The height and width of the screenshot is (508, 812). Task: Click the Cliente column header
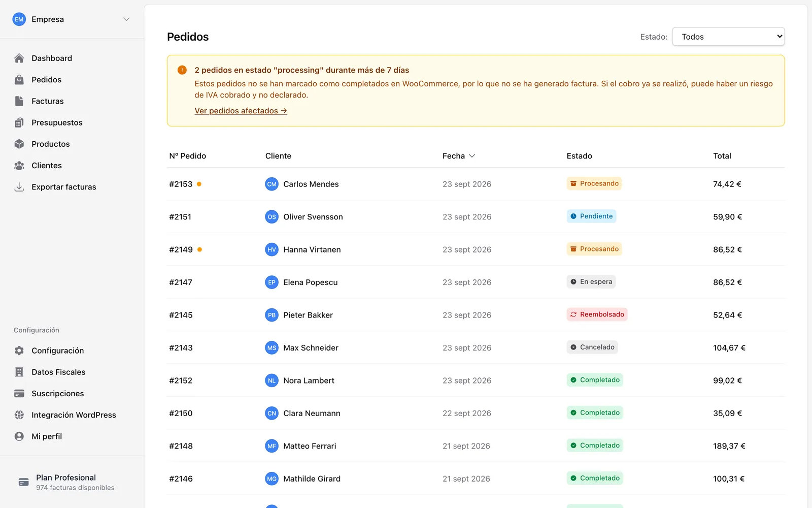point(278,156)
